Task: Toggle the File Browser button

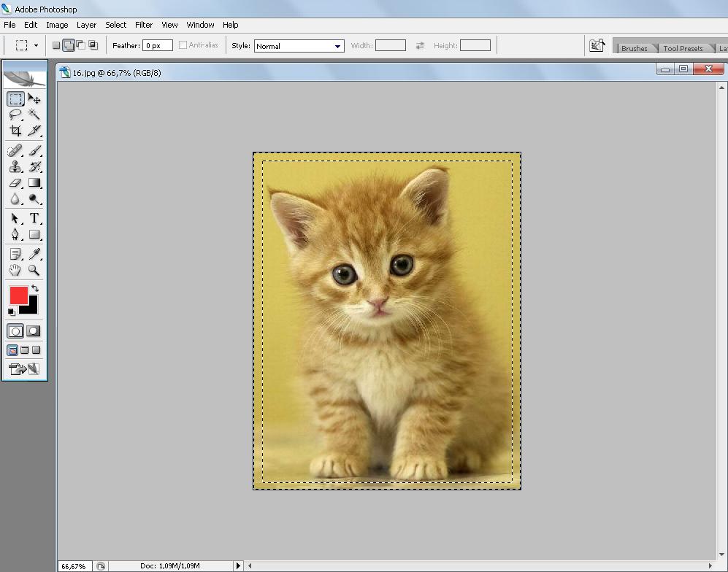Action: [x=597, y=45]
